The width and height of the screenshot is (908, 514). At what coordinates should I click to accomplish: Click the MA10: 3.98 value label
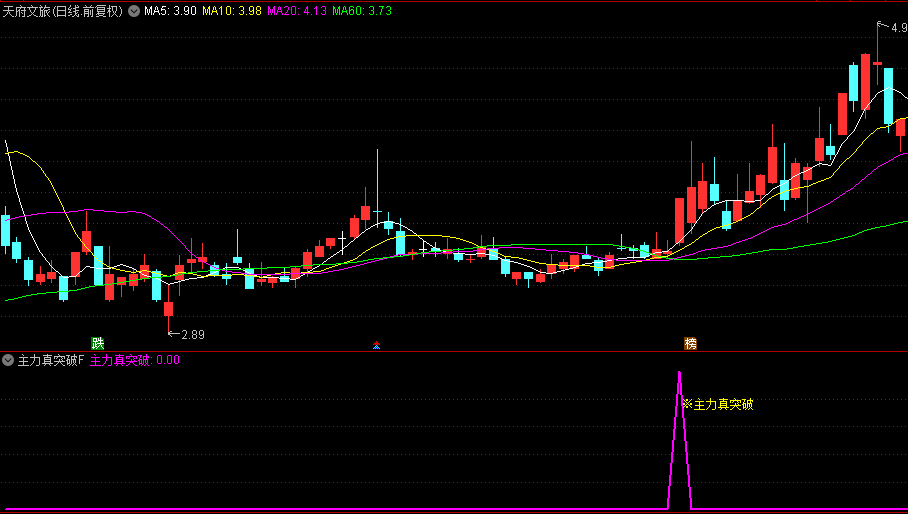[x=232, y=11]
